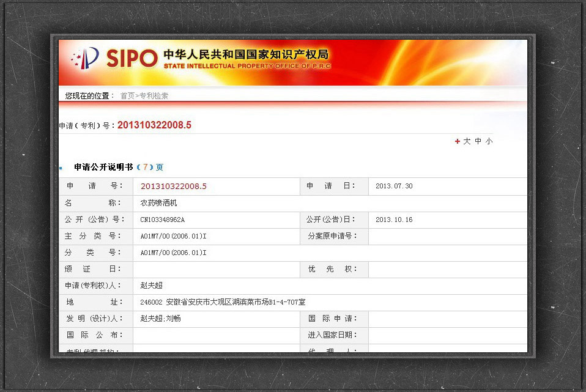Screen dimensions: 586x392
Task: Click applicant name 赵夫超 in 申请(专利权)人 row
Action: 151,286
